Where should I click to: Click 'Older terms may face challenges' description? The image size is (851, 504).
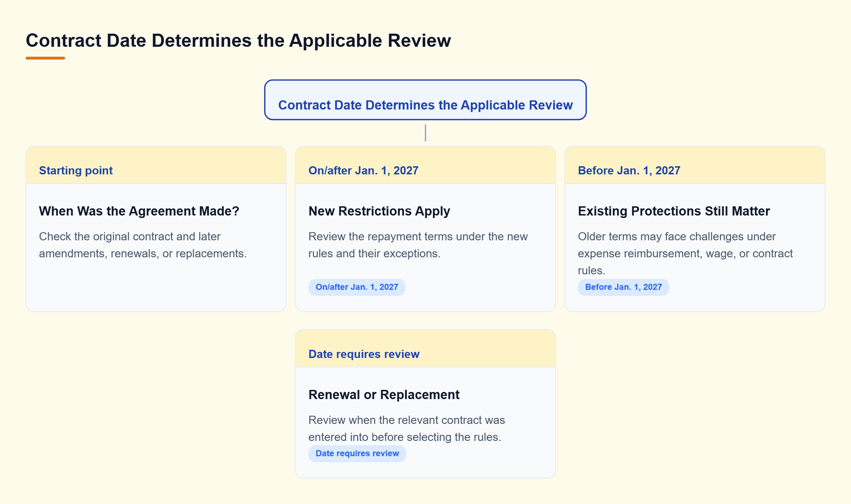click(685, 253)
